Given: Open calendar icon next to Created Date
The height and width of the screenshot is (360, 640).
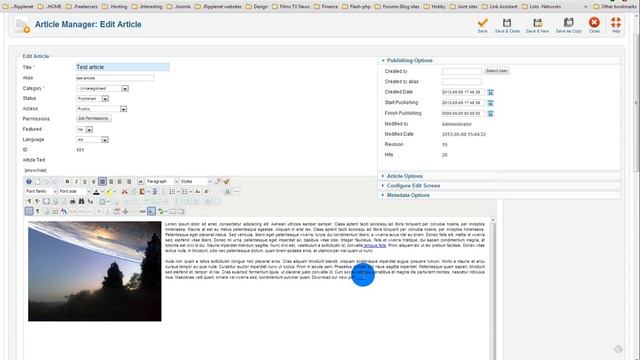Looking at the screenshot, I should point(490,92).
